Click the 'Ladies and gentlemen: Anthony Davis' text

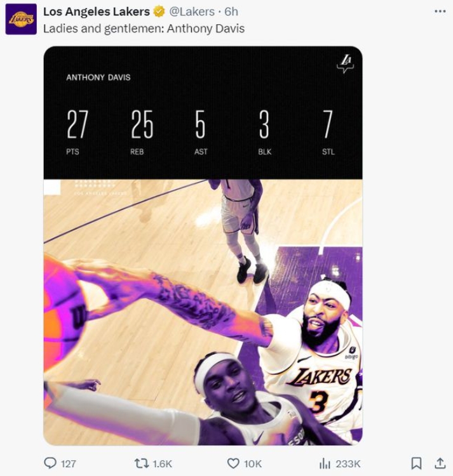pyautogui.click(x=144, y=29)
